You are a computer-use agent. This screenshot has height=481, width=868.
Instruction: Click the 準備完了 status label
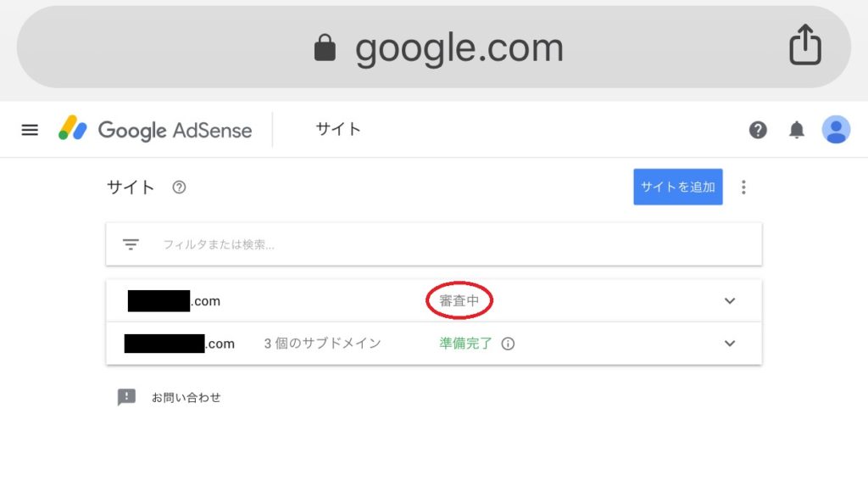(465, 344)
